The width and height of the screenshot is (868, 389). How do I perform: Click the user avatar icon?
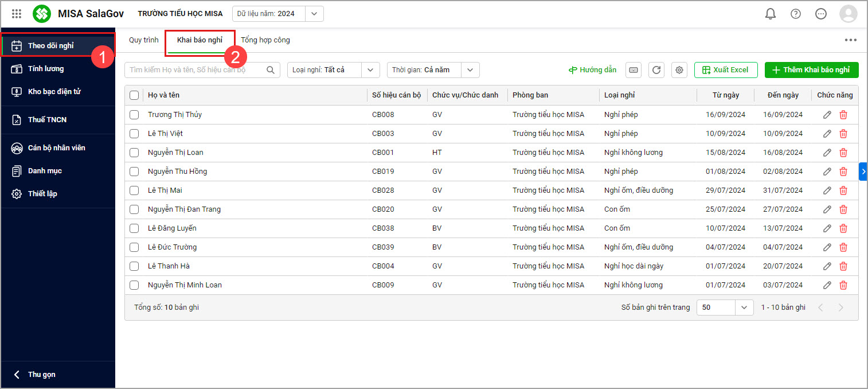848,14
